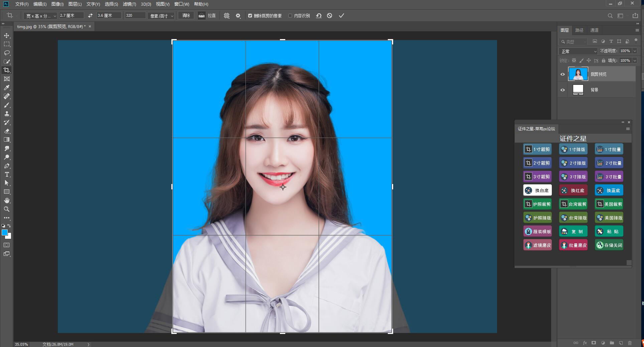The width and height of the screenshot is (644, 347).
Task: Select the Hand tool
Action: coord(6,200)
